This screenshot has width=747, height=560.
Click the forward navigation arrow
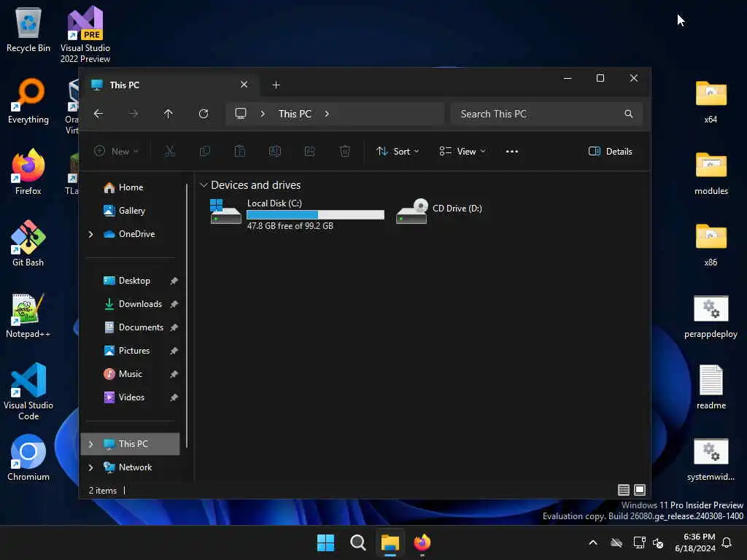pos(133,114)
